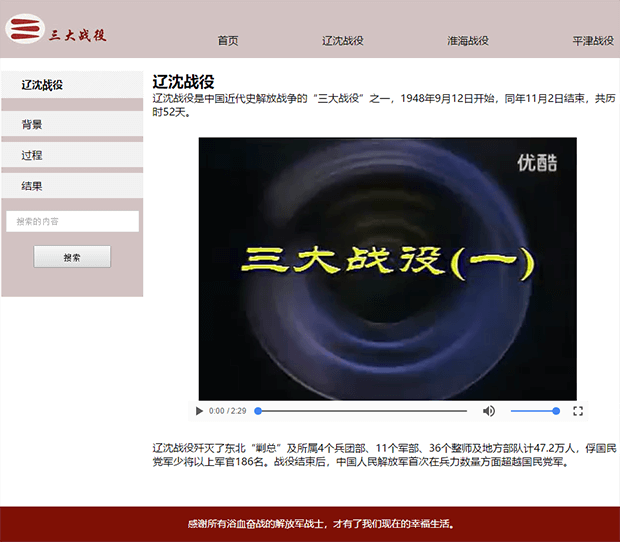The image size is (620, 542).
Task: Click the 三大战役 title text in the header
Action: coord(78,35)
